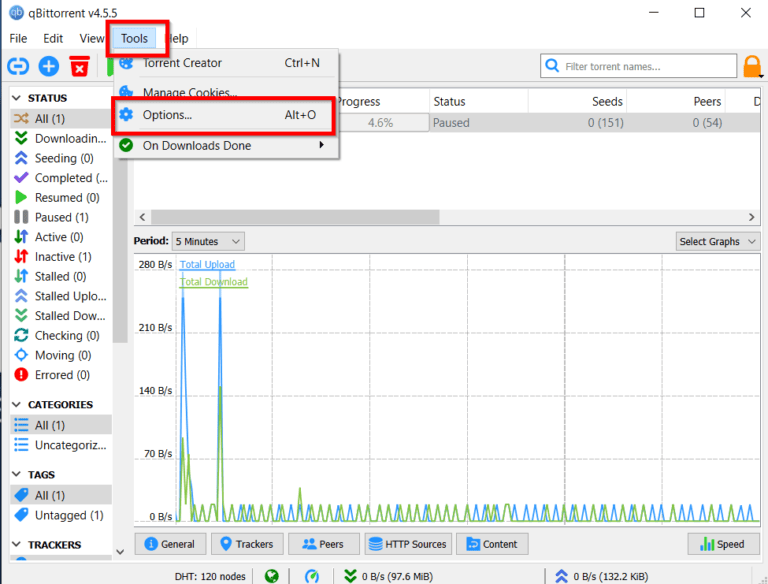Click the connection status globe icon
This screenshot has height=584, width=768.
pyautogui.click(x=271, y=576)
